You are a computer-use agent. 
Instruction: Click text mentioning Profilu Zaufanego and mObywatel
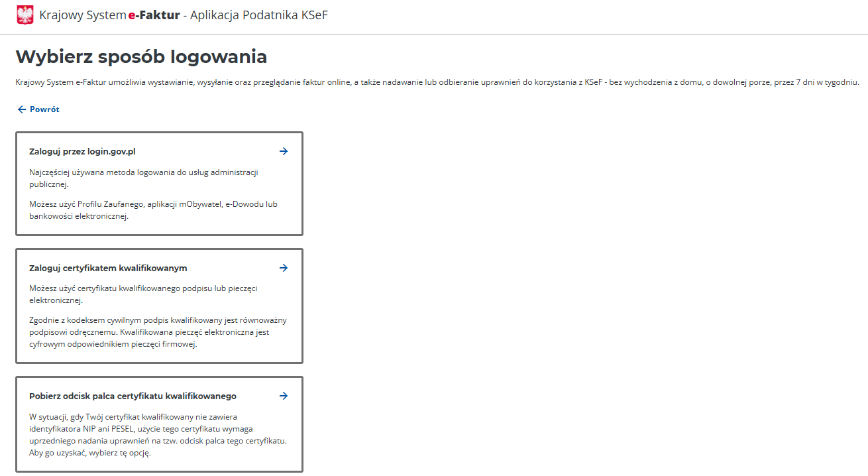click(x=153, y=210)
